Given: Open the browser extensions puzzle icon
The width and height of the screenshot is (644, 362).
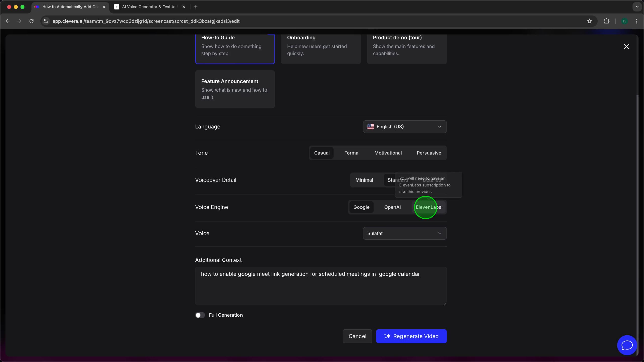Looking at the screenshot, I should (607, 21).
